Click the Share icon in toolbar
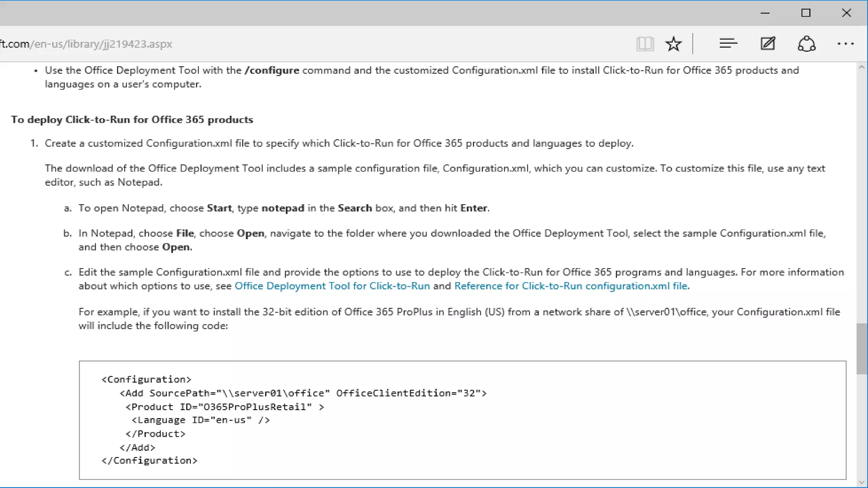The image size is (868, 488). [x=806, y=44]
